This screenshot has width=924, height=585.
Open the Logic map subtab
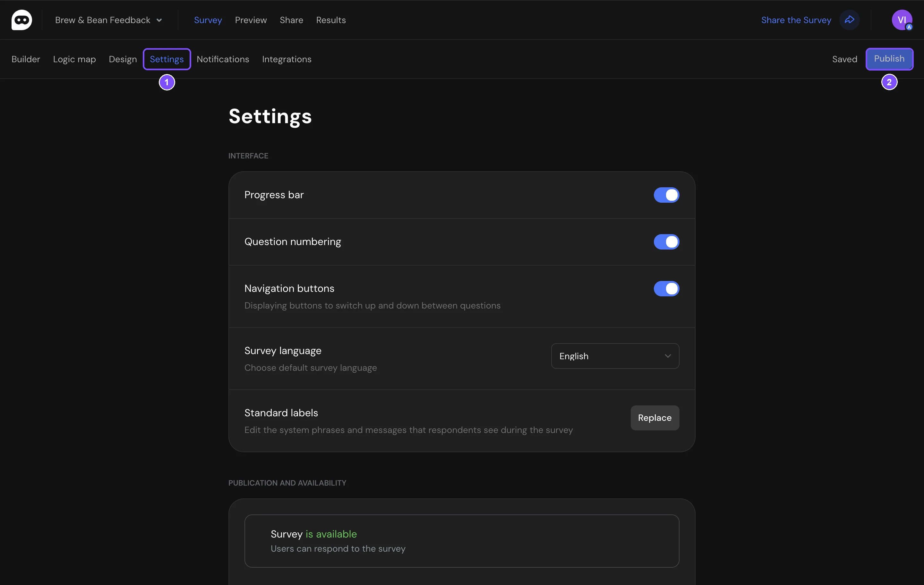pos(74,59)
